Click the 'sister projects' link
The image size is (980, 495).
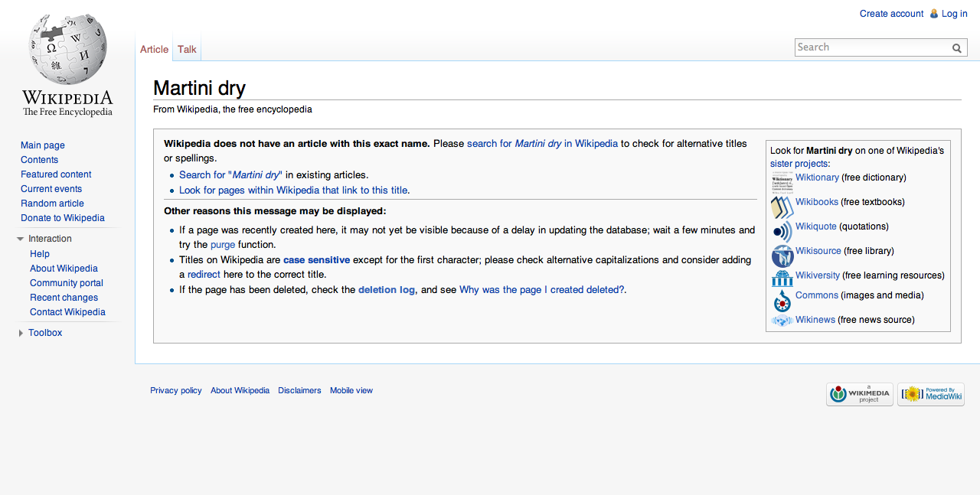pos(799,164)
